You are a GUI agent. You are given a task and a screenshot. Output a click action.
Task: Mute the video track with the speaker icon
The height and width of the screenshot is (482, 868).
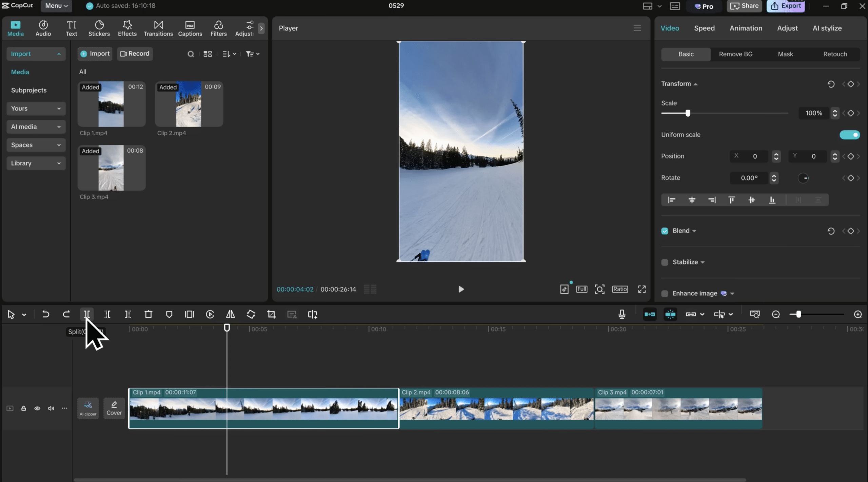click(51, 408)
